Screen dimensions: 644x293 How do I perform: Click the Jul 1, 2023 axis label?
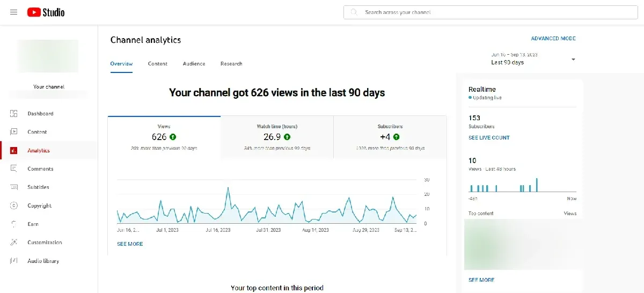(167, 230)
